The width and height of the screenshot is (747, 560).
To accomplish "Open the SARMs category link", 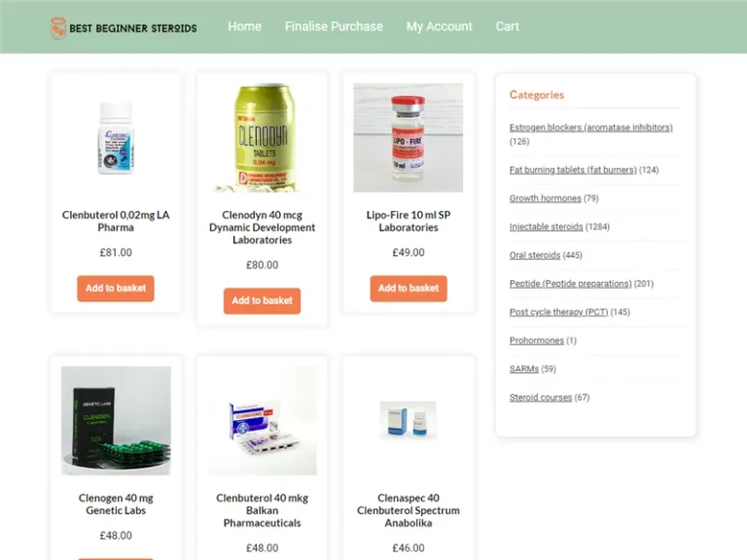I will coord(524,369).
